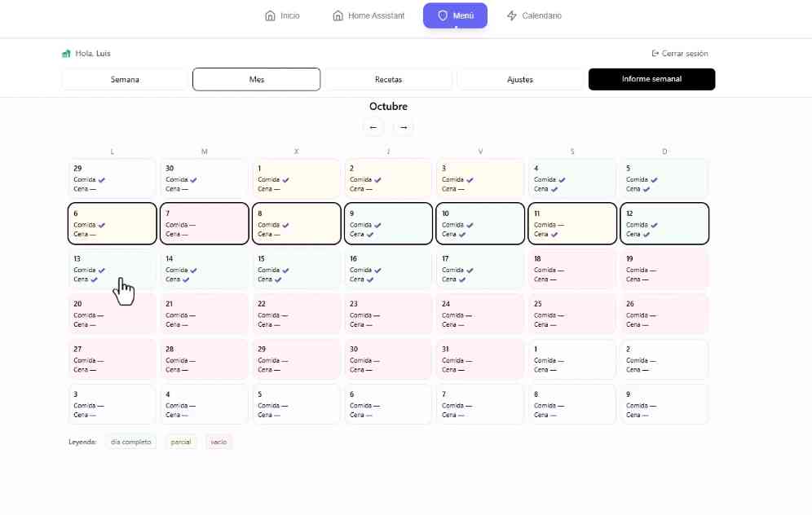Image resolution: width=812 pixels, height=515 pixels.
Task: Toggle Cena checkmark on October 12
Action: (x=647, y=235)
